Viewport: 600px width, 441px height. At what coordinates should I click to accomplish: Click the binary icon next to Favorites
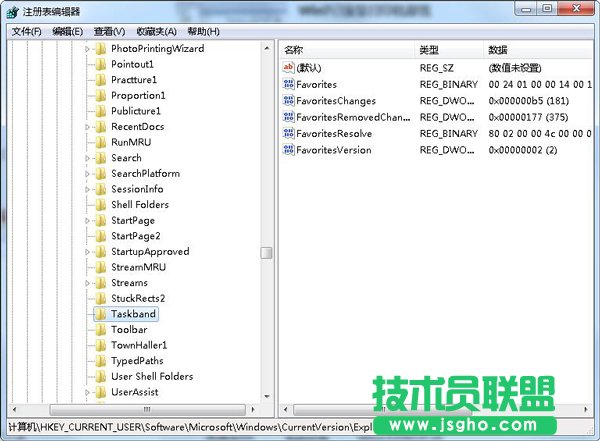click(x=288, y=86)
